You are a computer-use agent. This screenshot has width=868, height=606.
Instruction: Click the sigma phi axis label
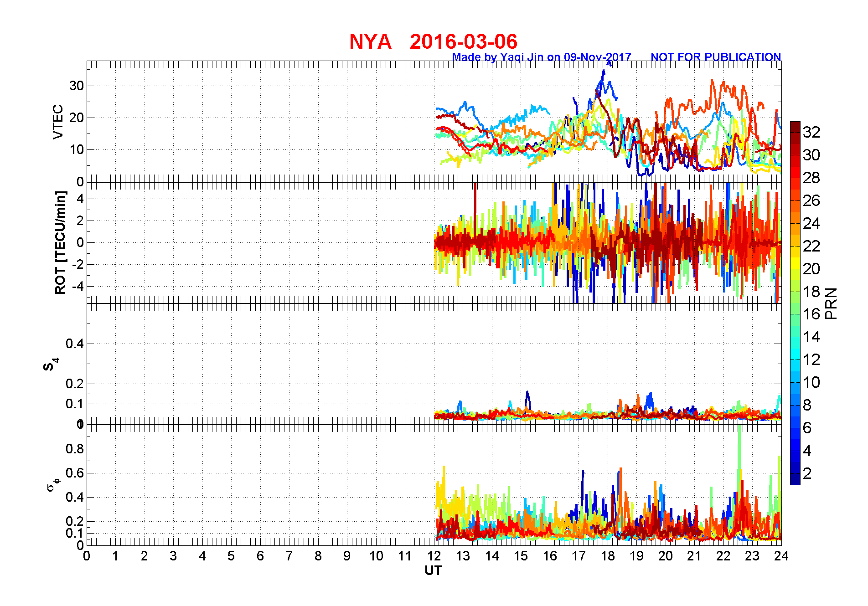[x=53, y=484]
